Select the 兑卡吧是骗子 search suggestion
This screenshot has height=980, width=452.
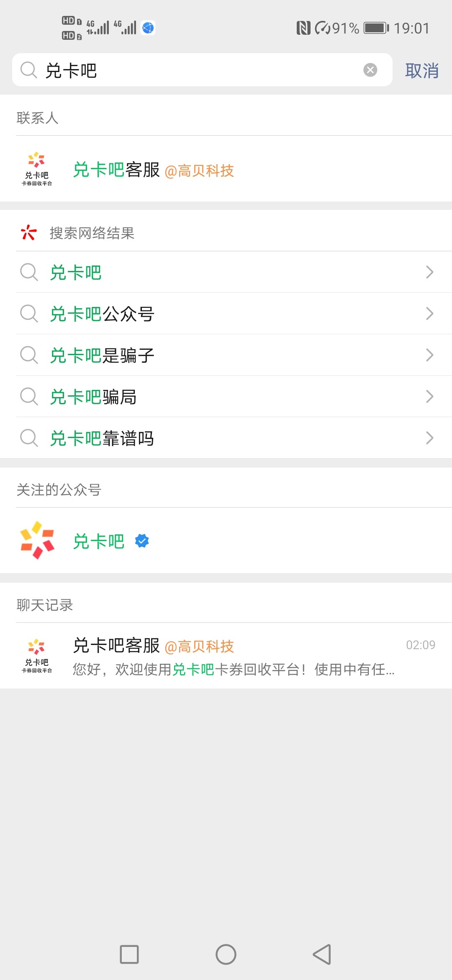click(x=102, y=355)
